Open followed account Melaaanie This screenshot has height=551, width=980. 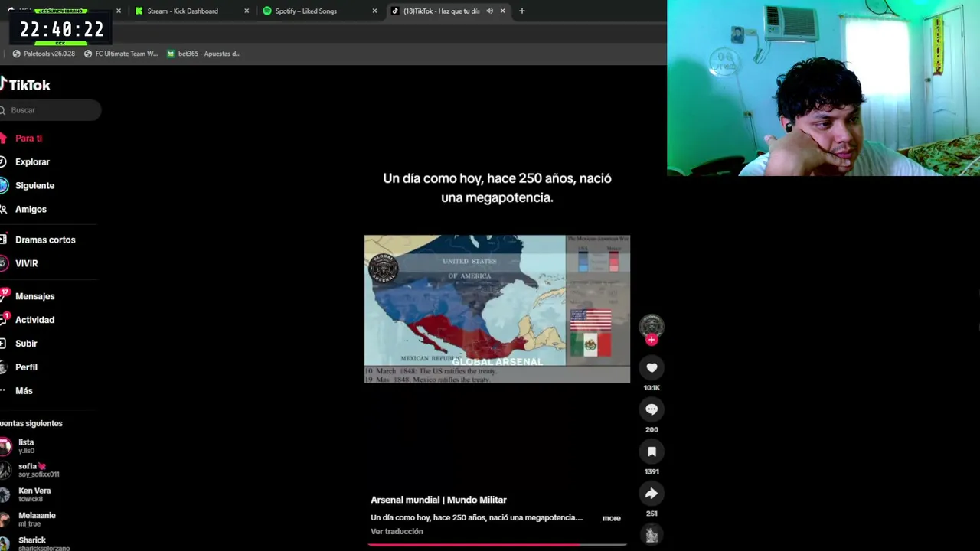click(29, 519)
